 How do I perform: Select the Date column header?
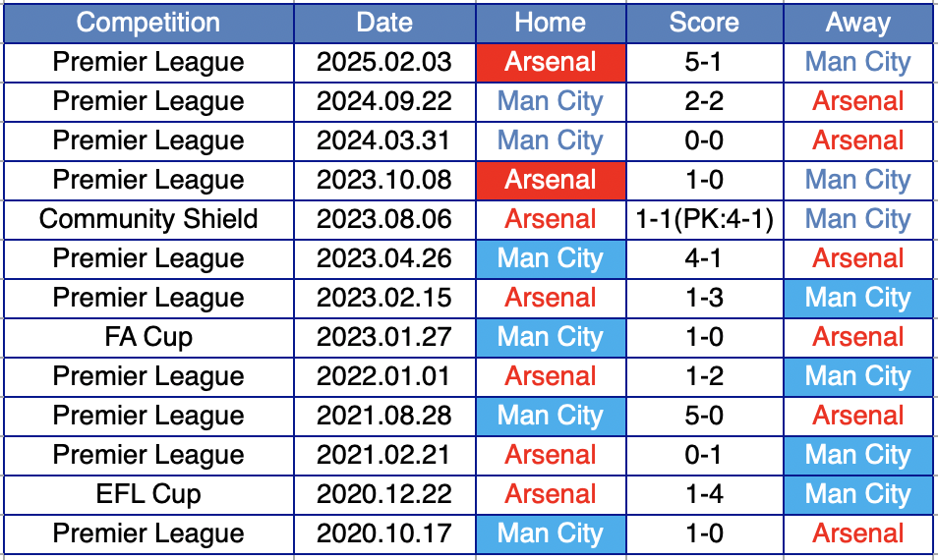[x=384, y=23]
